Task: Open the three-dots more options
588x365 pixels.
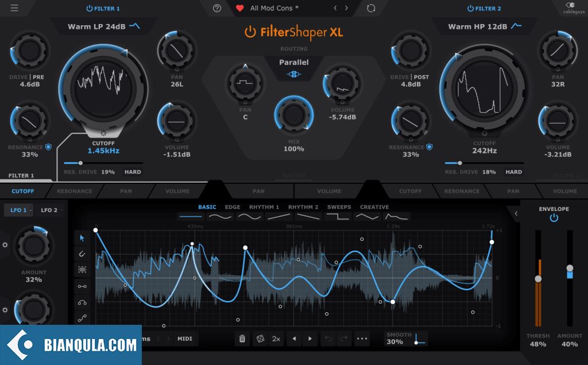Action: click(362, 339)
